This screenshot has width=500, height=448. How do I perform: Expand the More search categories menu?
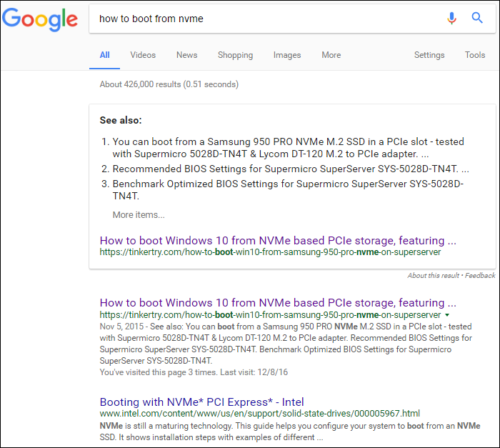pos(331,55)
